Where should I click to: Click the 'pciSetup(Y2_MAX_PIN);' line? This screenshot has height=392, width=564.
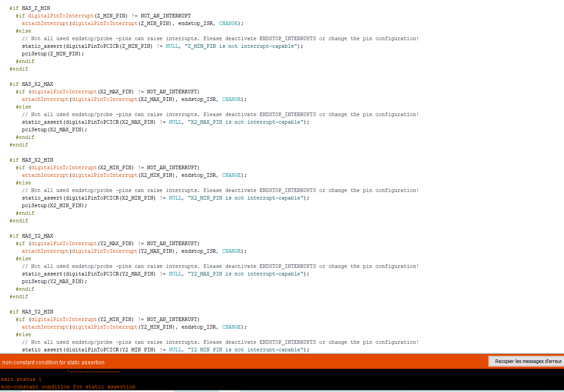pos(55,281)
